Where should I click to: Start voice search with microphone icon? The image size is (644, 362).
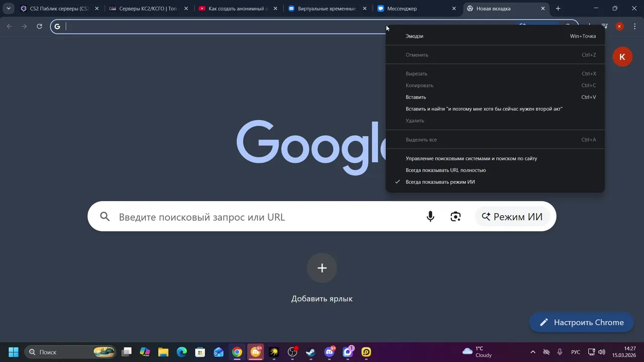(x=430, y=217)
